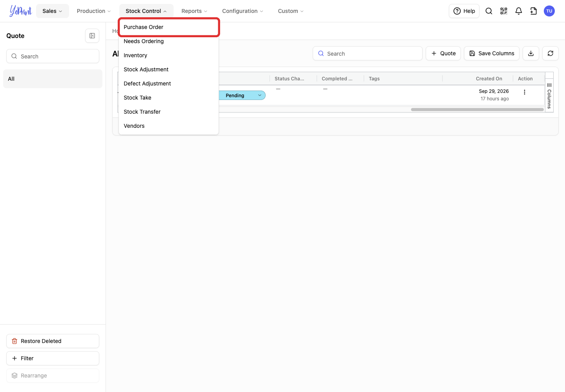Image resolution: width=565 pixels, height=392 pixels.
Task: Click Restore Deleted button
Action: [x=53, y=341]
